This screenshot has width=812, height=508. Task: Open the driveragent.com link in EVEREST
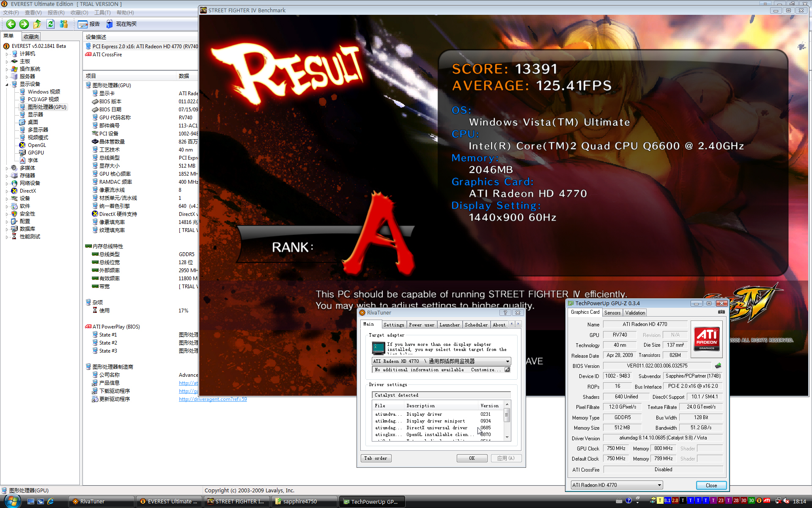click(213, 399)
